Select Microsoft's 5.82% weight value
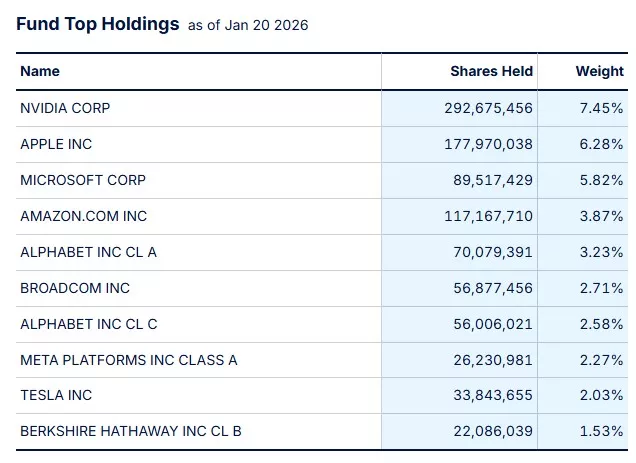Viewport: 636px width, 463px height. click(x=601, y=180)
